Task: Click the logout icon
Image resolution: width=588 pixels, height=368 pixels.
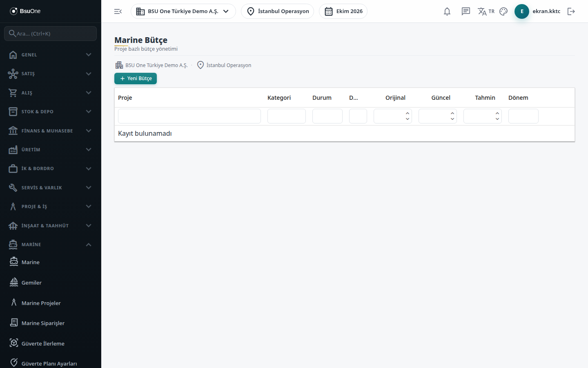Action: point(571,11)
